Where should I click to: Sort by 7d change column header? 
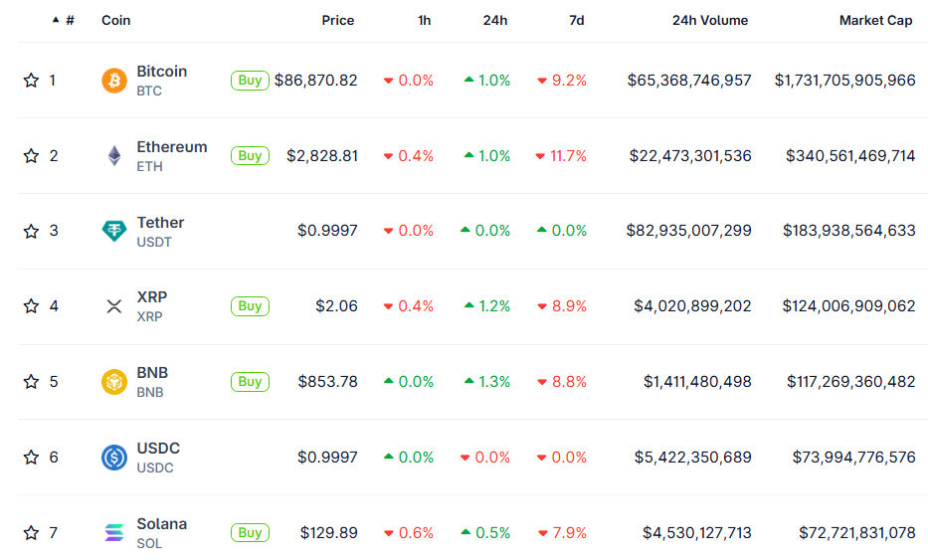[x=576, y=20]
